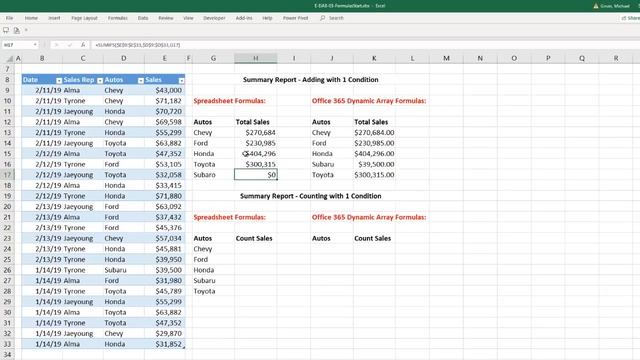This screenshot has width=640, height=360.
Task: Open the File menu tab
Action: 9,18
